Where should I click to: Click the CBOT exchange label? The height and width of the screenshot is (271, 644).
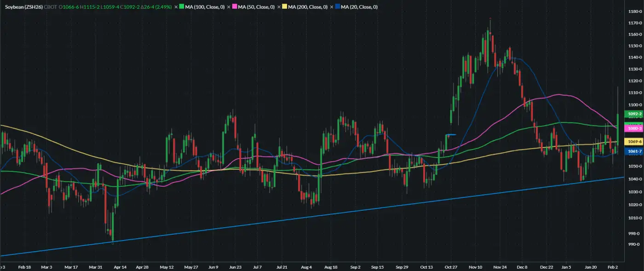[51, 7]
